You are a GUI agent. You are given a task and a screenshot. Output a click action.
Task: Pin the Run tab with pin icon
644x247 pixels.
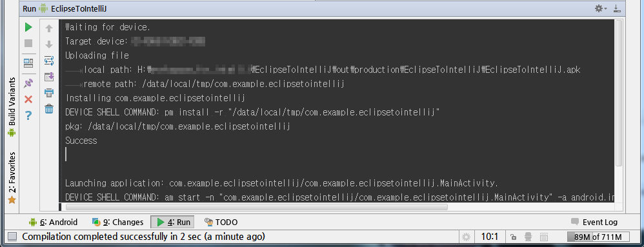click(28, 83)
